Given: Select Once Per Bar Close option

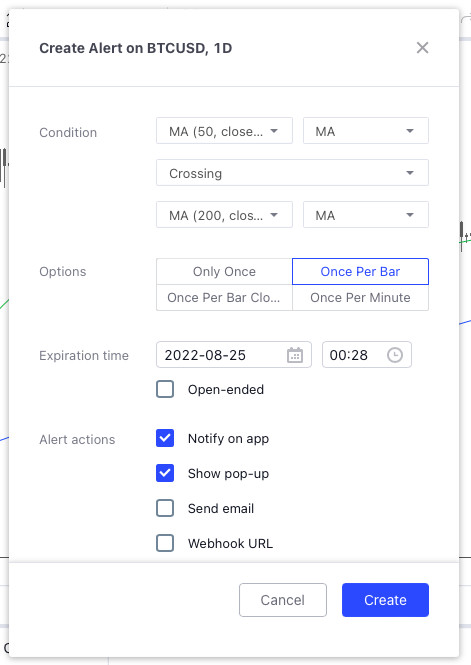Looking at the screenshot, I should 224,298.
